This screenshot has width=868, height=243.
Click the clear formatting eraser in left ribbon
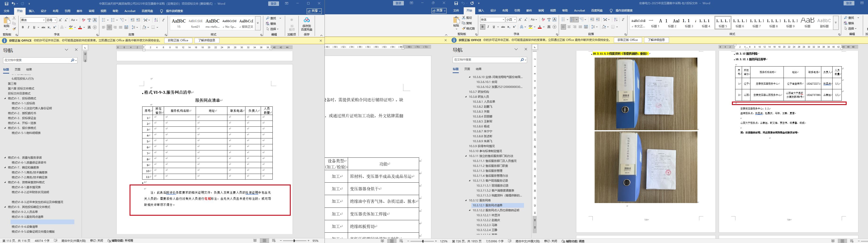[84, 20]
